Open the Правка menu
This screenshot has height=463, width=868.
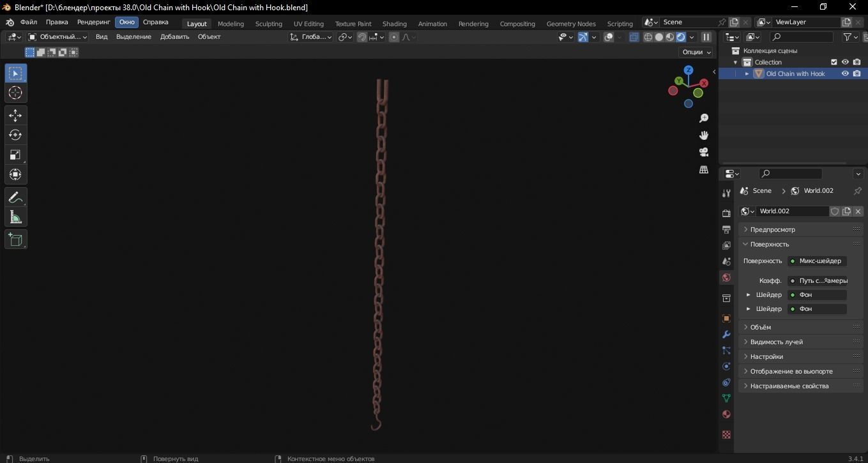click(57, 22)
